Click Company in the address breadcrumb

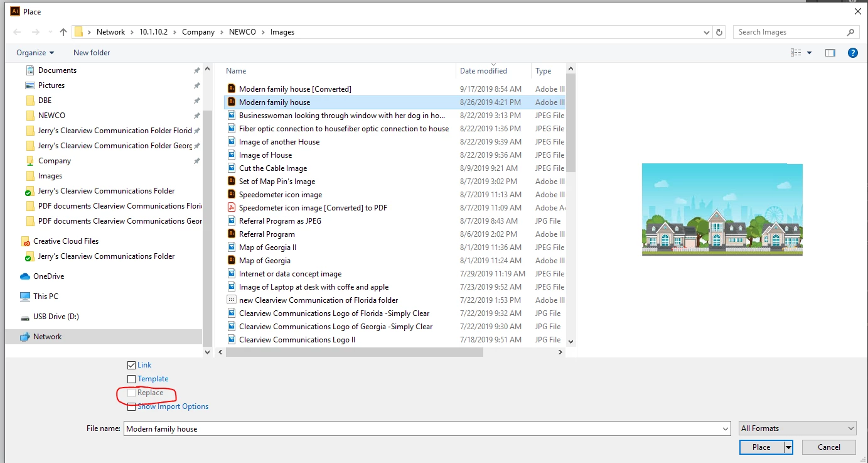point(198,32)
